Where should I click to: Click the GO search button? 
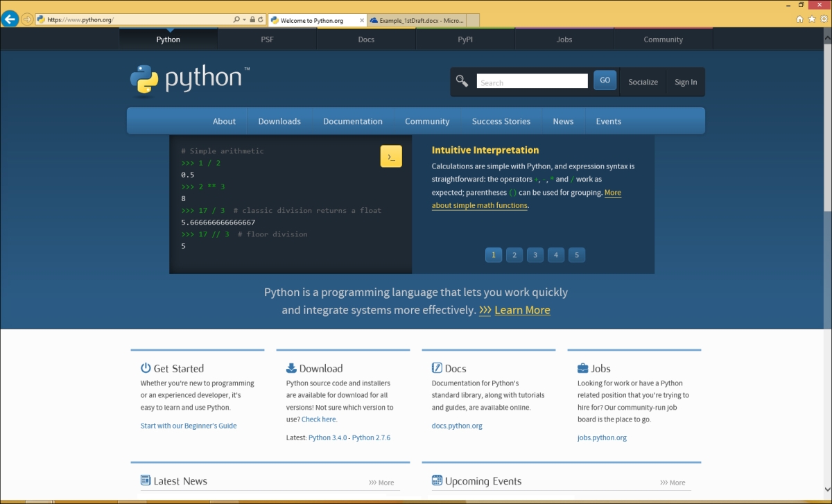[x=605, y=80]
